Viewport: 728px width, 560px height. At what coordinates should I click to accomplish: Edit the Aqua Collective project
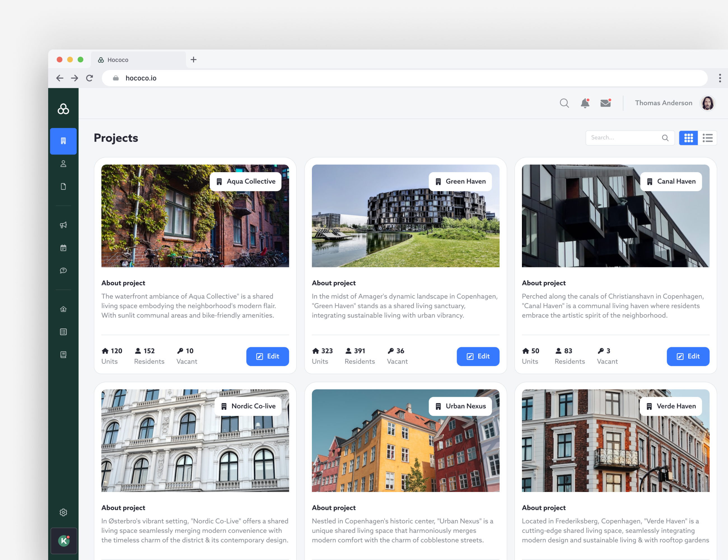coord(267,356)
